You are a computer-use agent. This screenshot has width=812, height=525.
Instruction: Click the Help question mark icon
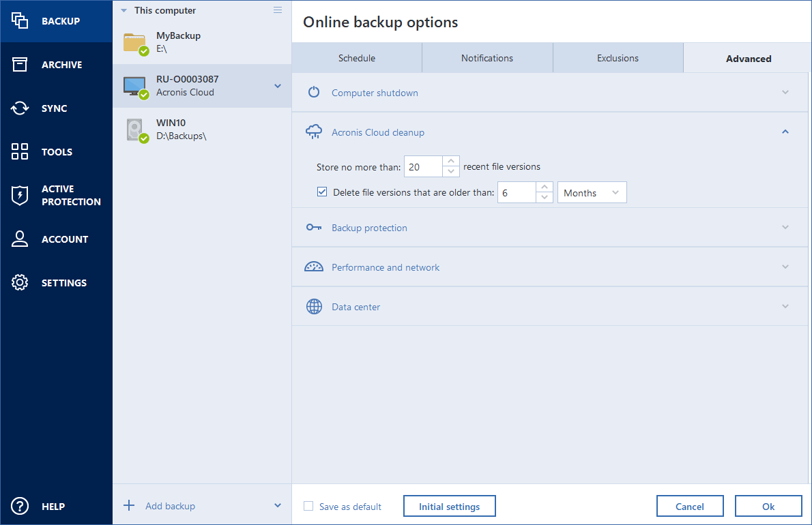coord(20,507)
